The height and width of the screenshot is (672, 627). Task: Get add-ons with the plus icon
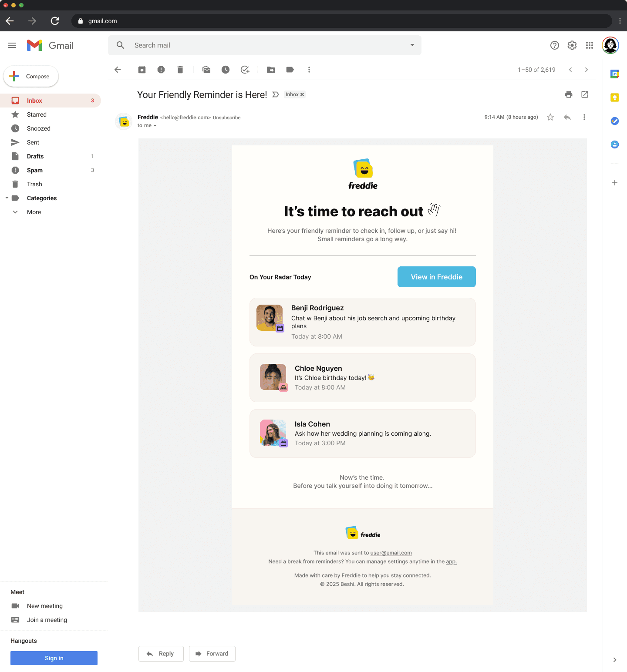(615, 183)
